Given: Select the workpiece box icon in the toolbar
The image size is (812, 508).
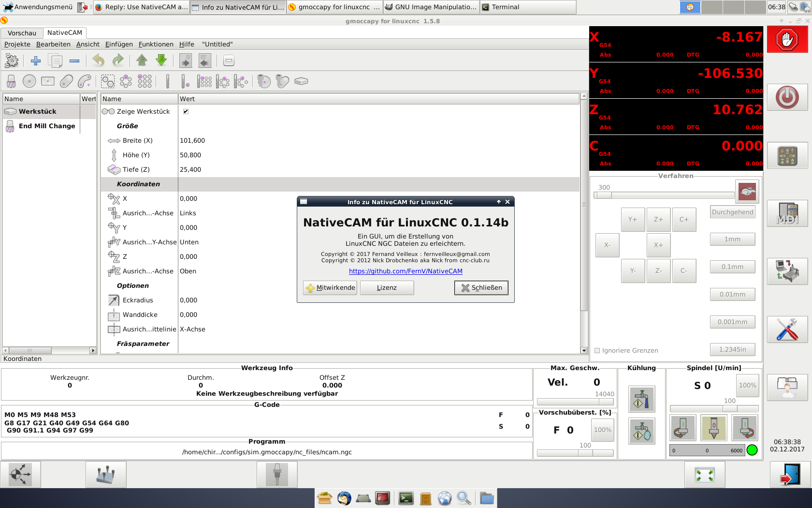Looking at the screenshot, I should [301, 81].
